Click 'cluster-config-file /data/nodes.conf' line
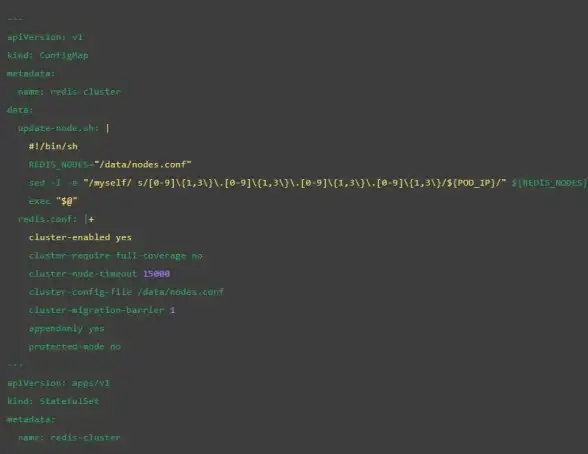 coord(126,292)
